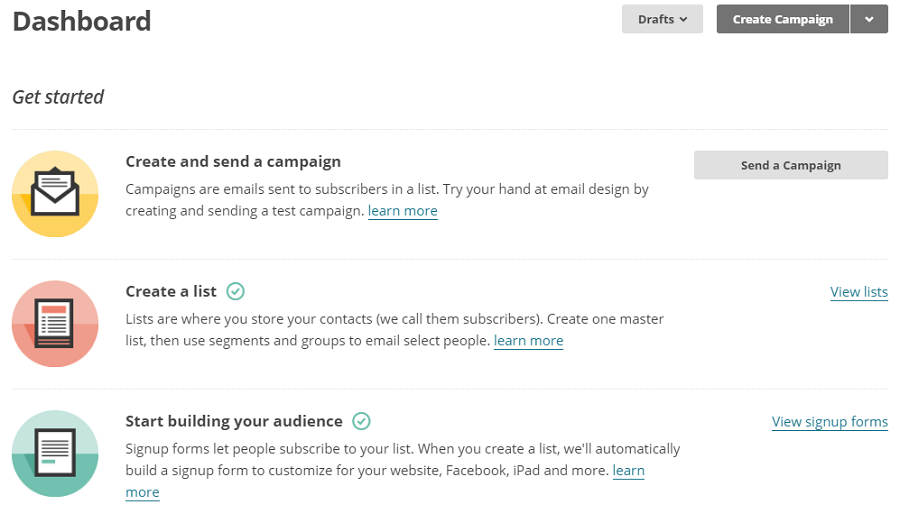Image resolution: width=900 pixels, height=532 pixels.
Task: Open the View signup forms link
Action: [830, 422]
